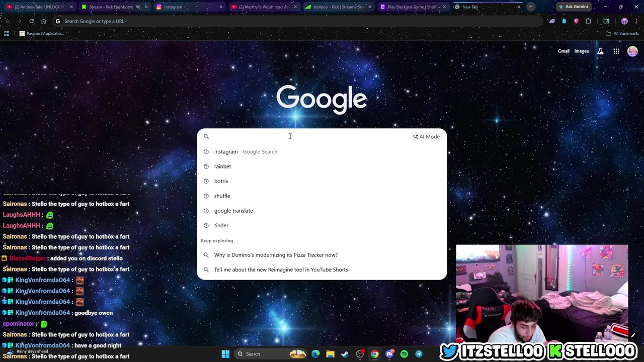
Task: Click magnifier icon in Google search box
Action: (x=206, y=136)
